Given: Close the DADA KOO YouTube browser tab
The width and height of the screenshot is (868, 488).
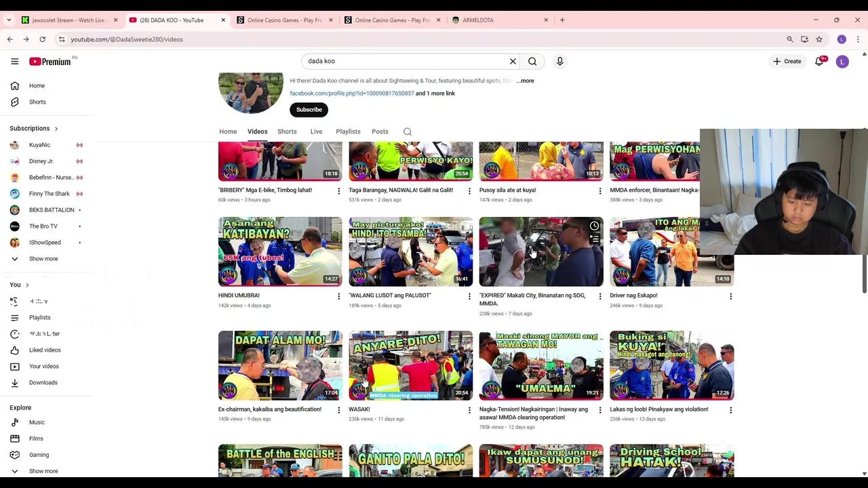Looking at the screenshot, I should (x=223, y=20).
